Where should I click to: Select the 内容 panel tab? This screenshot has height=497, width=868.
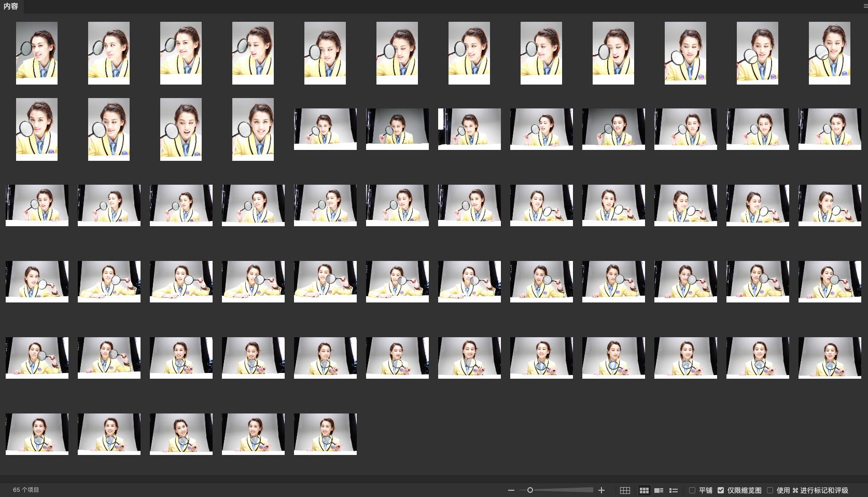click(11, 6)
